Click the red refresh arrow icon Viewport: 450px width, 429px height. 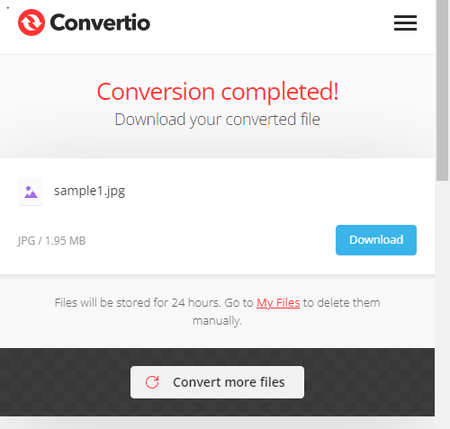[152, 382]
